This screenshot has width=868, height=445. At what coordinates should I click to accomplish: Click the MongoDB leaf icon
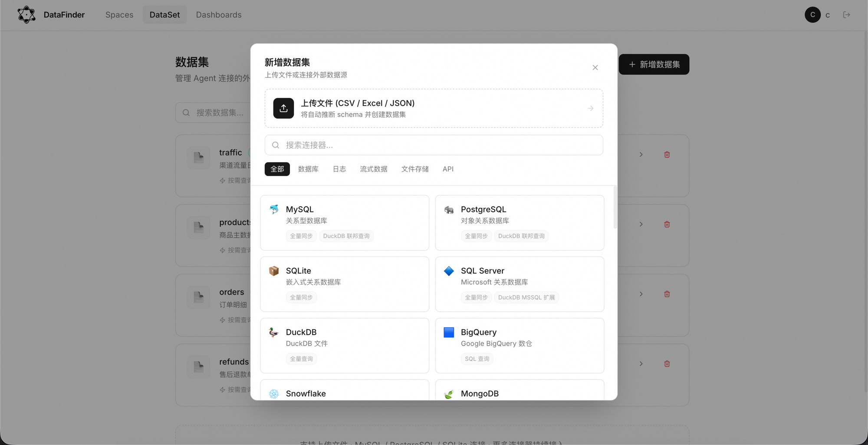(449, 394)
